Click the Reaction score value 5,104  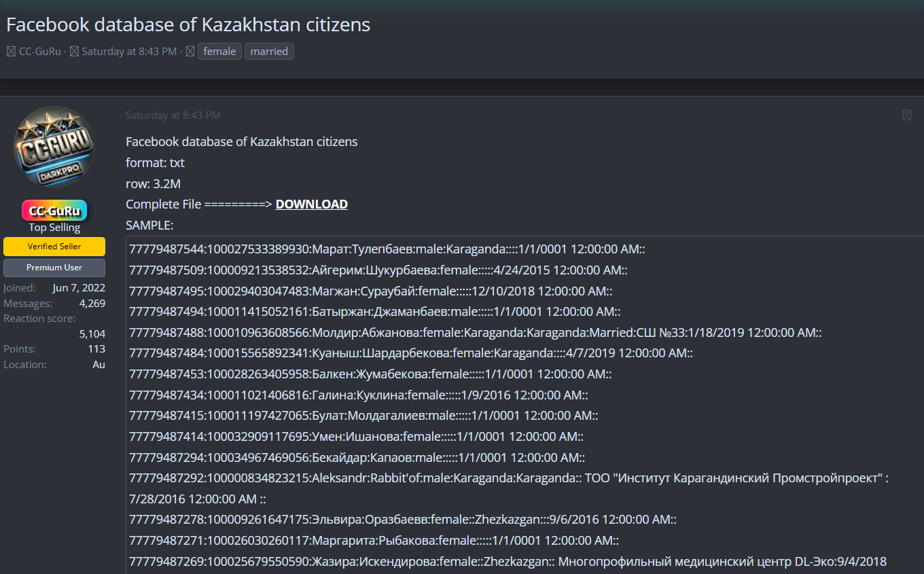[x=92, y=334]
